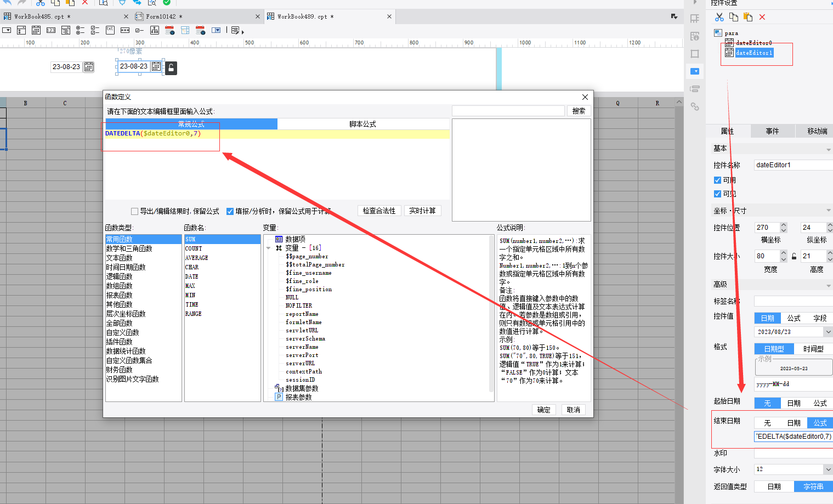Open the document tab list dropdown
The height and width of the screenshot is (504, 833).
pyautogui.click(x=674, y=16)
